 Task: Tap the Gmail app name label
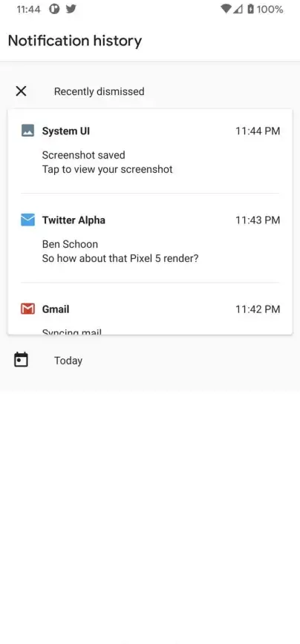56,309
